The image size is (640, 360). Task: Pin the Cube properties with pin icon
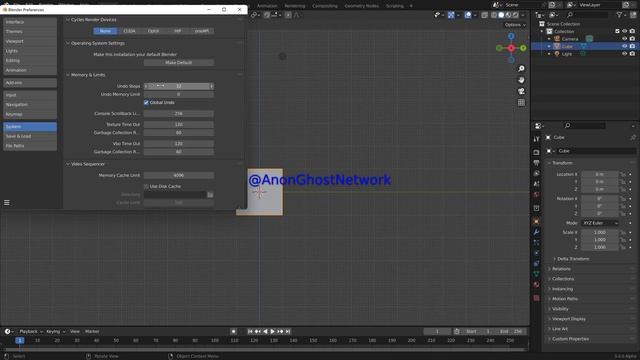(633, 138)
